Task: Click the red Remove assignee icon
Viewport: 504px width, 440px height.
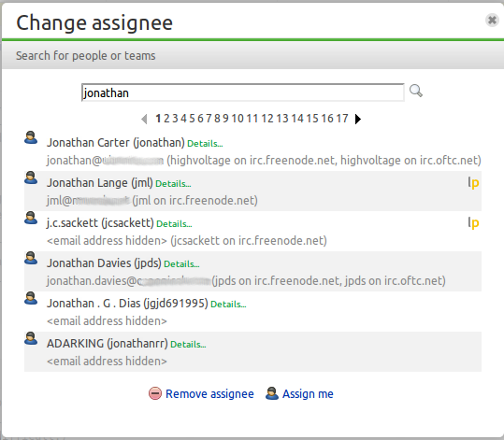Action: pos(155,393)
